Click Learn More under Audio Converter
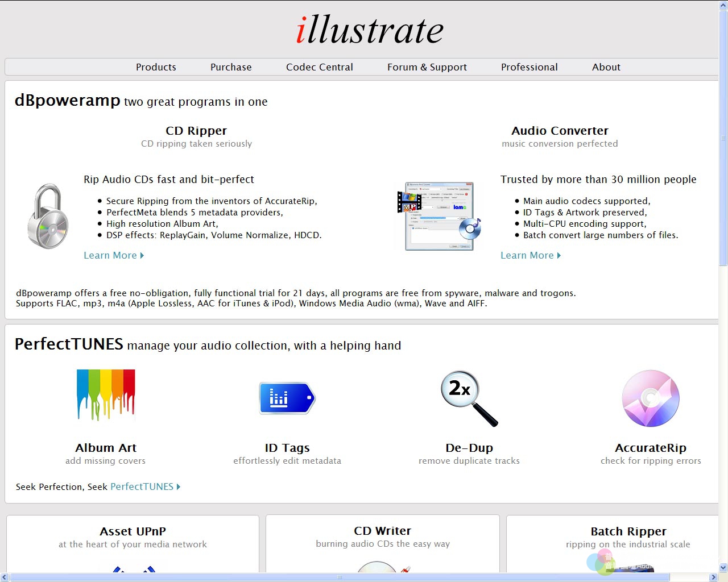The height and width of the screenshot is (582, 728). pyautogui.click(x=531, y=256)
